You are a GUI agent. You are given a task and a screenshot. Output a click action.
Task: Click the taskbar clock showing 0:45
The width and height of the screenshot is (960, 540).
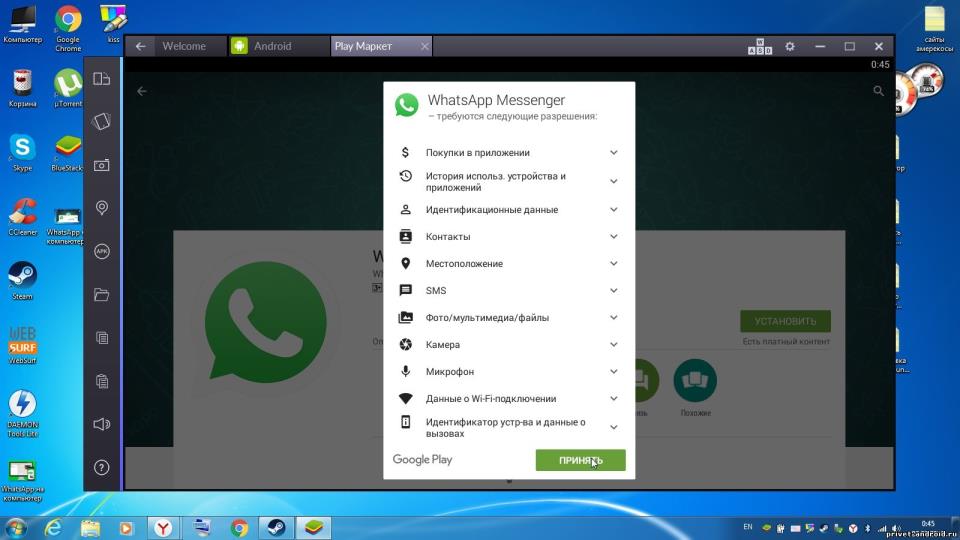pyautogui.click(x=928, y=523)
